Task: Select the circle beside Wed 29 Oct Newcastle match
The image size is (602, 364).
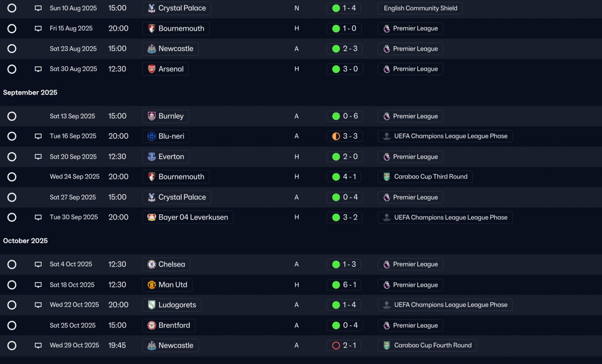Action: pyautogui.click(x=12, y=346)
